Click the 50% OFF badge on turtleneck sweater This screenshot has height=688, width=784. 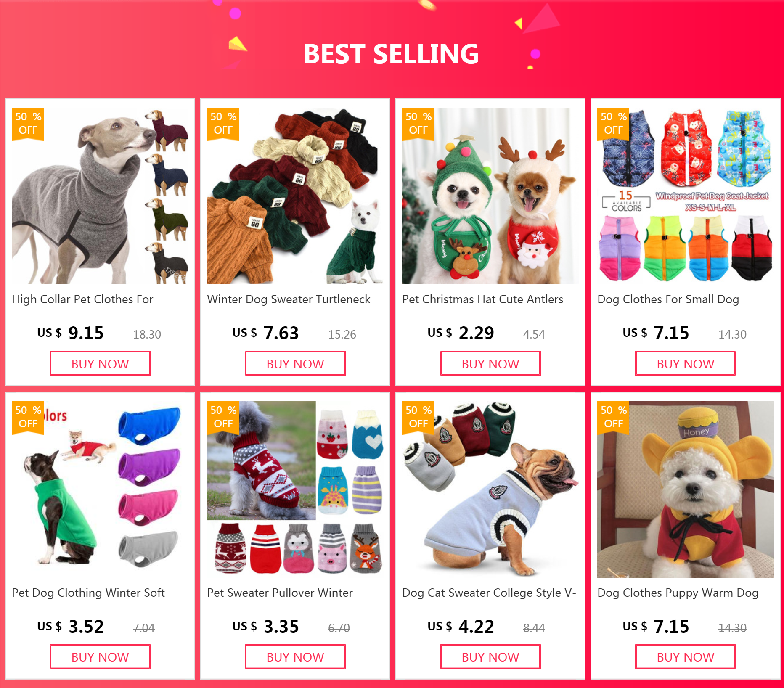click(223, 123)
